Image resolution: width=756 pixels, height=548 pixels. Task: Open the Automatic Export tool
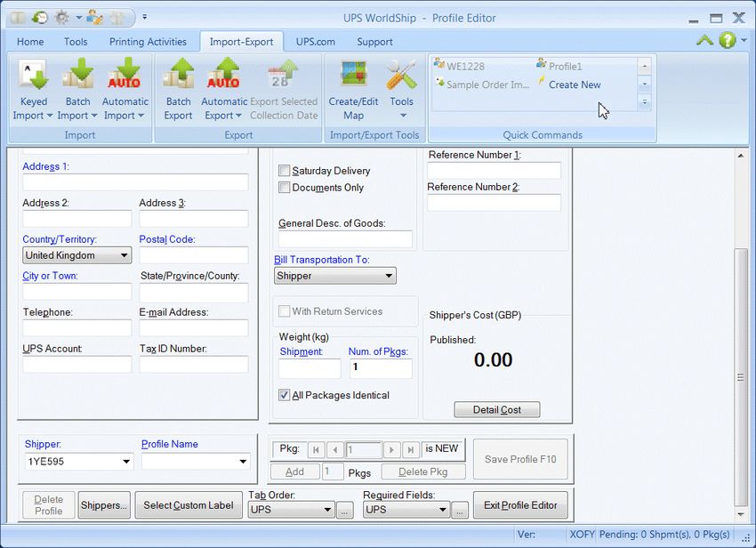pos(223,90)
